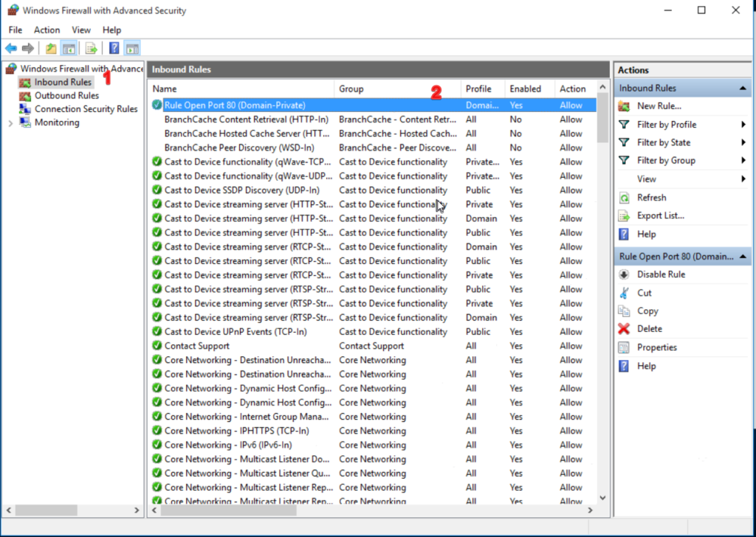Select BranchCache Peer Discovery (WSD-In) rule
Image resolution: width=756 pixels, height=537 pixels.
click(x=373, y=148)
